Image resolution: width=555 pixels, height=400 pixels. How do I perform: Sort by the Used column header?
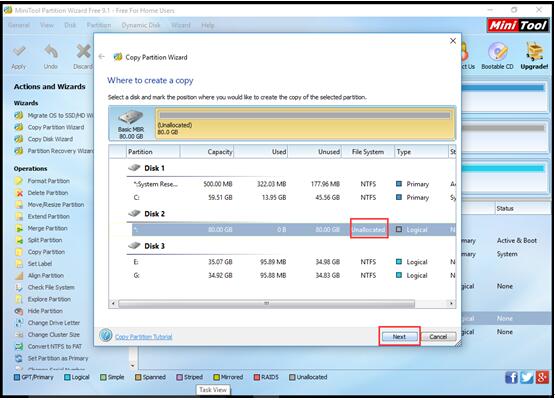pyautogui.click(x=261, y=152)
